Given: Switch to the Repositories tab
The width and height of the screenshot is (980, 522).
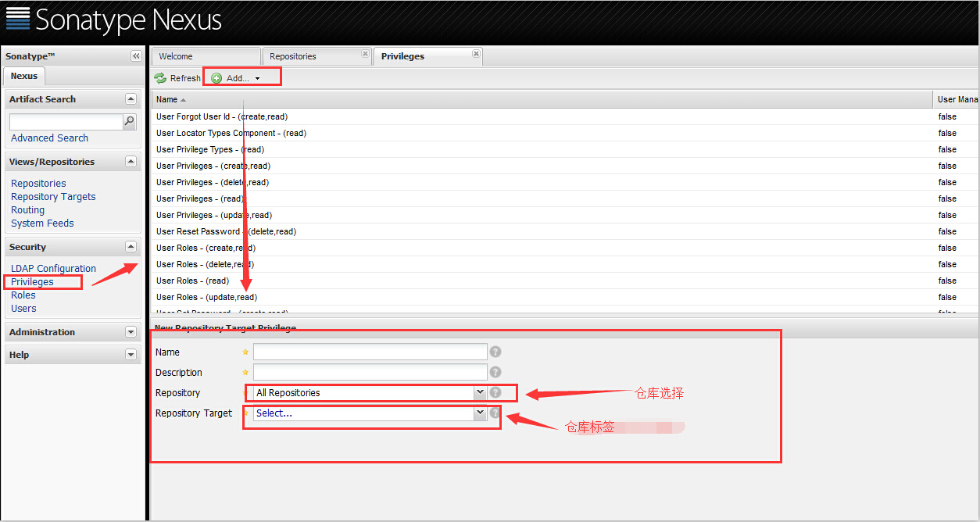Looking at the screenshot, I should click(x=317, y=56).
